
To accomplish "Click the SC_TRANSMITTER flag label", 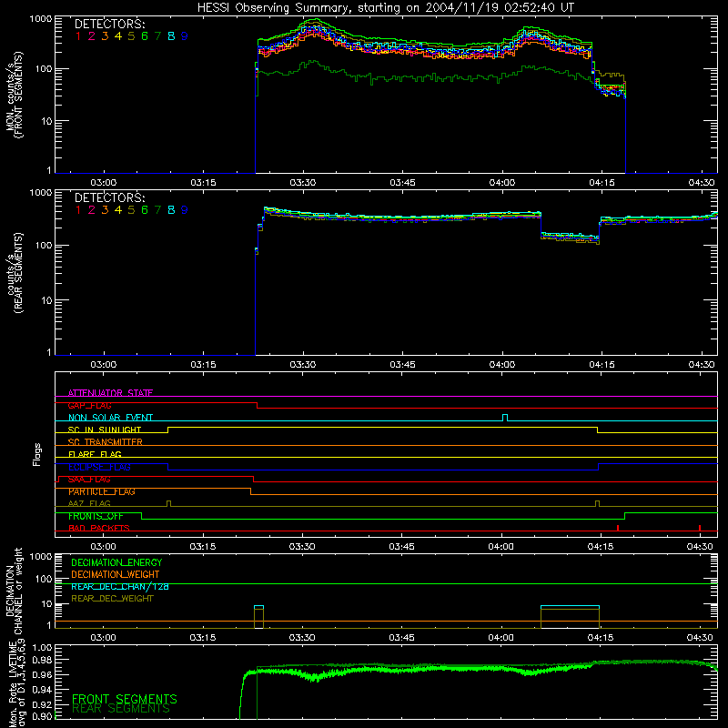I will pyautogui.click(x=106, y=442).
